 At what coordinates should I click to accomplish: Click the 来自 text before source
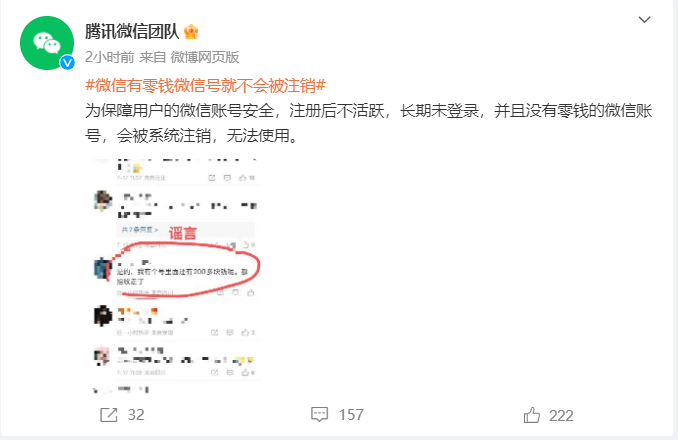[x=153, y=57]
